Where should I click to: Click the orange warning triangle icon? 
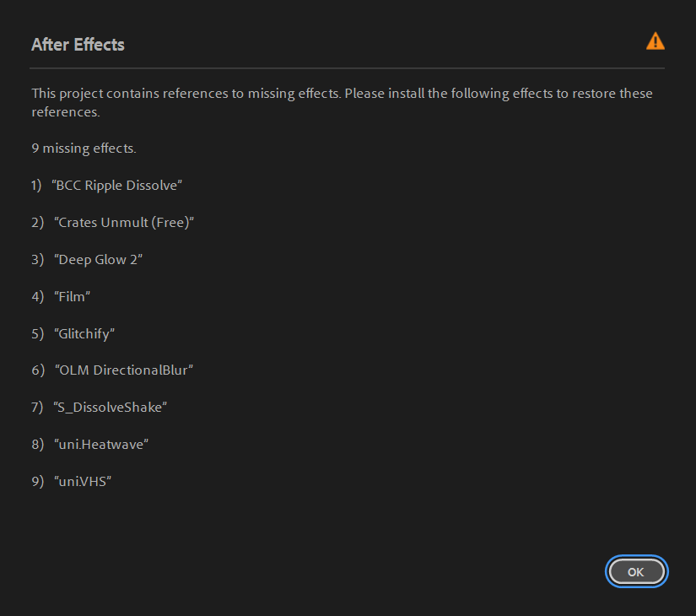(x=655, y=41)
